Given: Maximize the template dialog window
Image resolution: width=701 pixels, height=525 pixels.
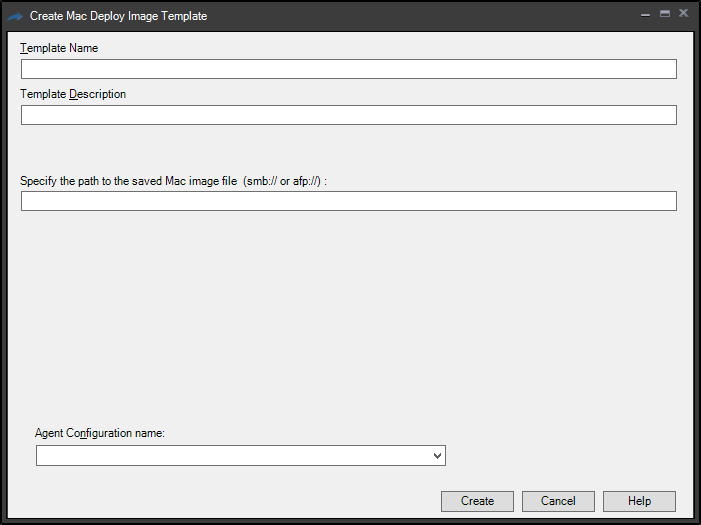Looking at the screenshot, I should (x=664, y=14).
